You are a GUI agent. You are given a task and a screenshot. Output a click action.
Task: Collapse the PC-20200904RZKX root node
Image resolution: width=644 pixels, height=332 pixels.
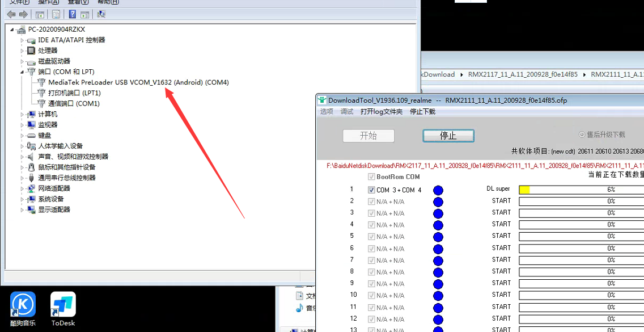coord(12,30)
